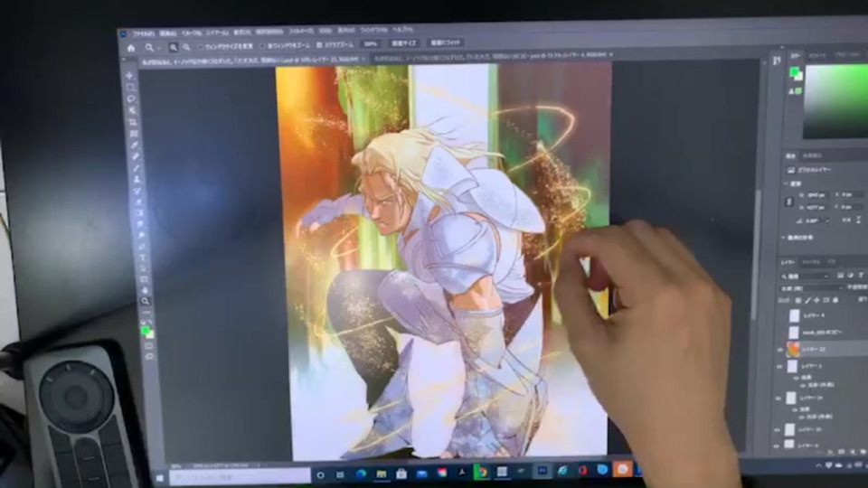Click the width field in Properties panel

(x=816, y=195)
